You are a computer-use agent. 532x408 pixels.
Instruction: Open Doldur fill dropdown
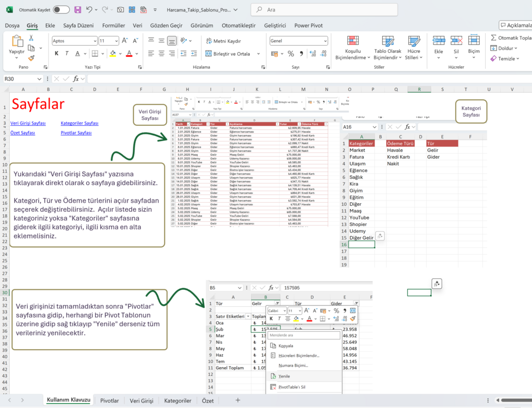tap(504, 48)
